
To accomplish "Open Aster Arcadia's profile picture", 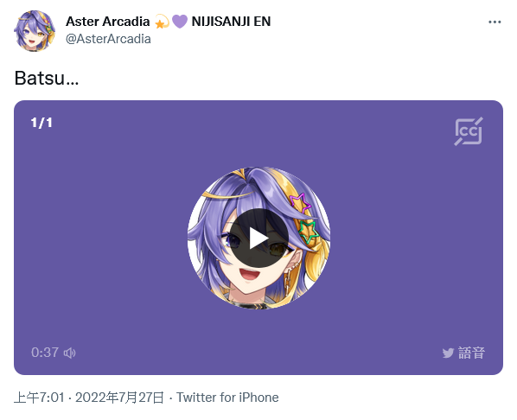I will pos(35,30).
